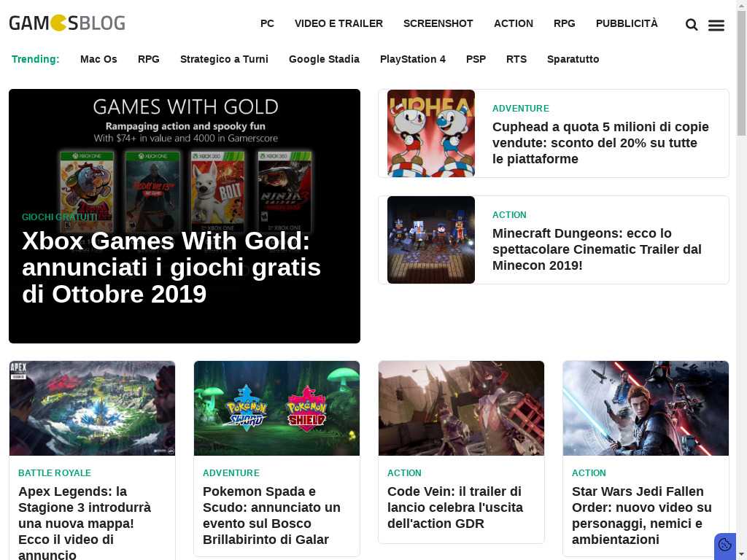Select the PC menu item
Screen dimensions: 747x560
267,23
